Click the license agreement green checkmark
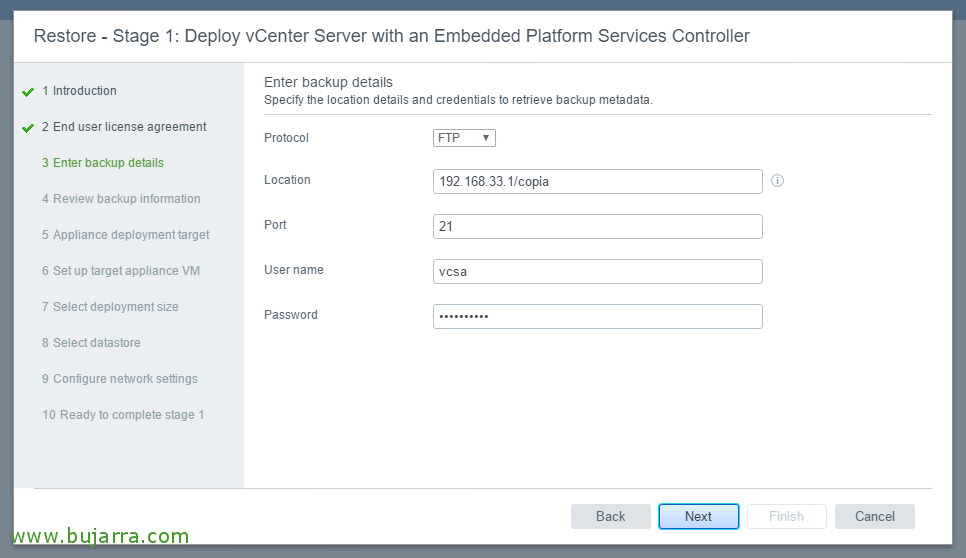 [x=28, y=128]
